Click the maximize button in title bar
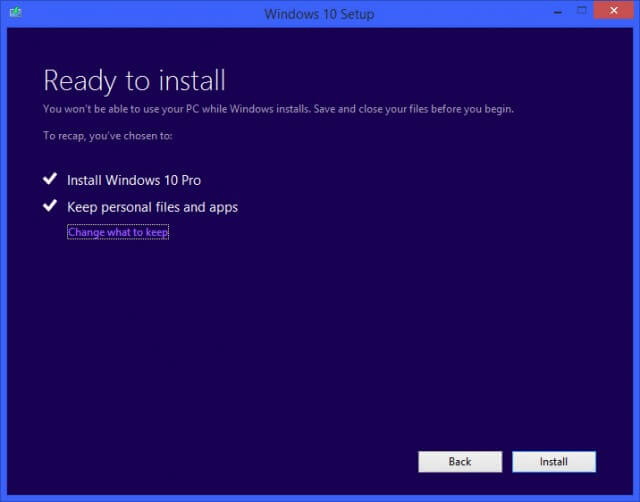 point(582,11)
